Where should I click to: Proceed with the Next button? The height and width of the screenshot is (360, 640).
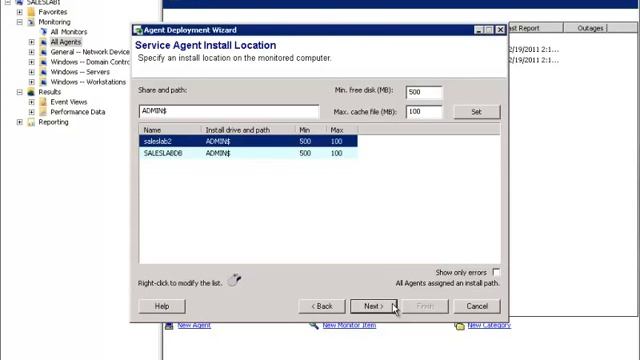pos(373,306)
